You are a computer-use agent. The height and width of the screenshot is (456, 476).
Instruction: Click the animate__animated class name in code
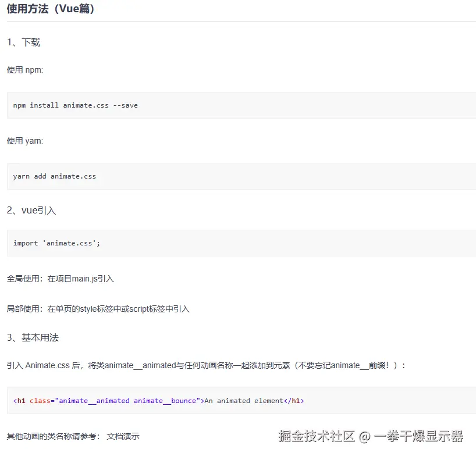coord(92,401)
